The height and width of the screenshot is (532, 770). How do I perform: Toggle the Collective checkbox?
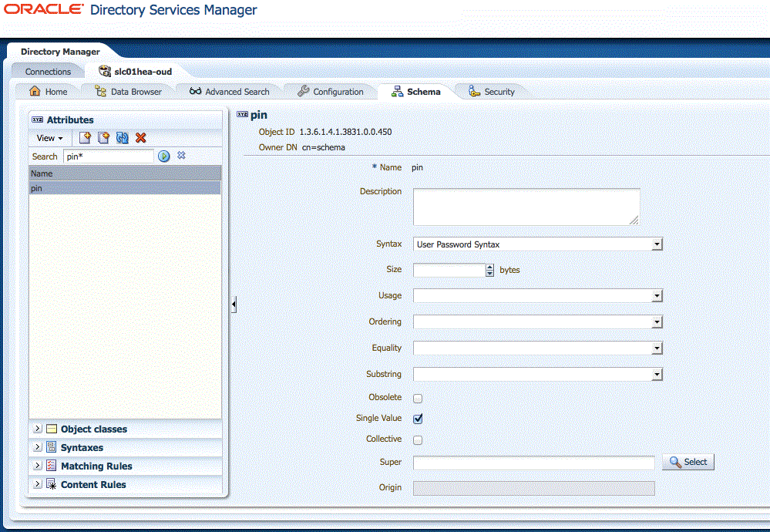[x=418, y=440]
